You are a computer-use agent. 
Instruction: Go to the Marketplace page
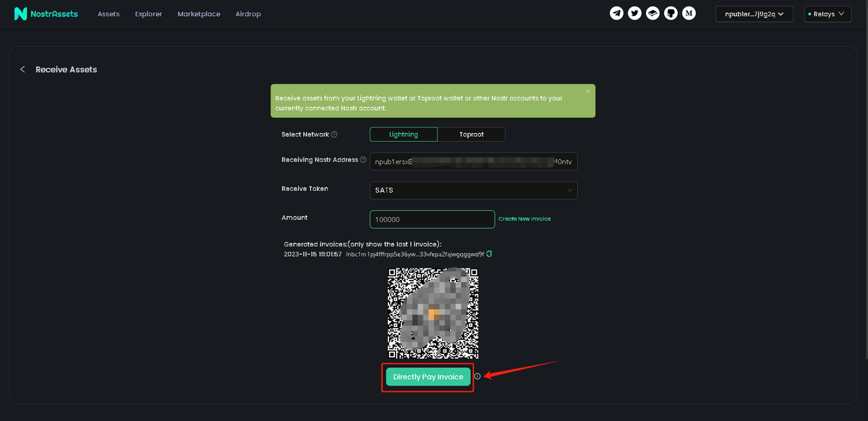(199, 14)
